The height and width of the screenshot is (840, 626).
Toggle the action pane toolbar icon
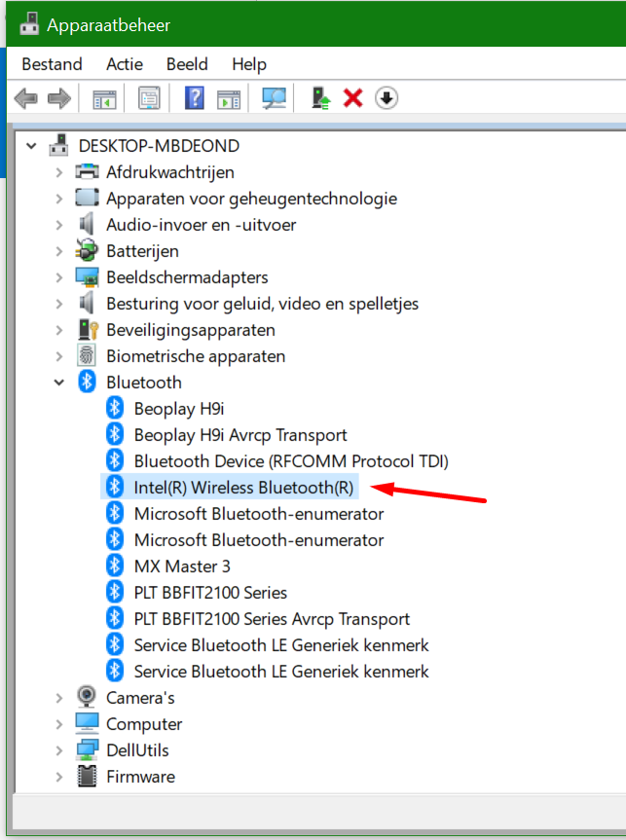pyautogui.click(x=229, y=99)
